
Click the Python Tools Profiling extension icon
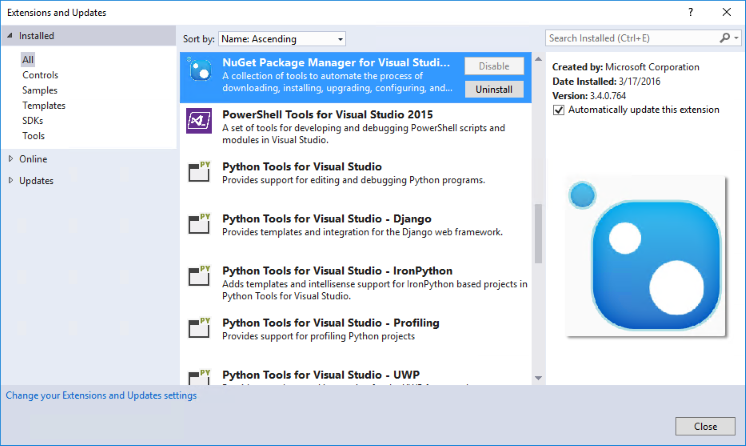[x=199, y=328]
